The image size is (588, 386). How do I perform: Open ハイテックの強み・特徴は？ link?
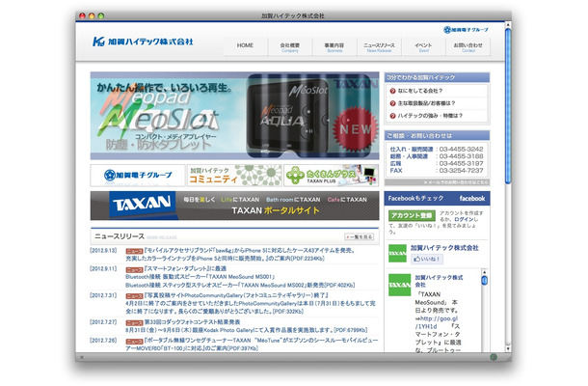430,116
